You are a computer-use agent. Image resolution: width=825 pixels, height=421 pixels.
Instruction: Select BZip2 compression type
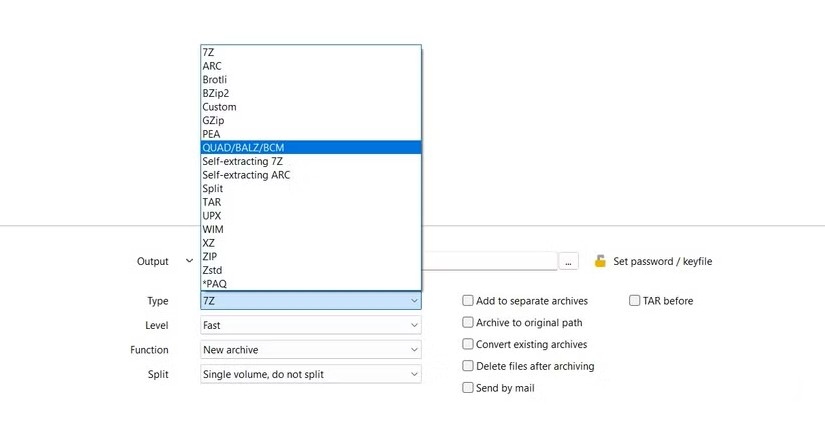(x=311, y=93)
